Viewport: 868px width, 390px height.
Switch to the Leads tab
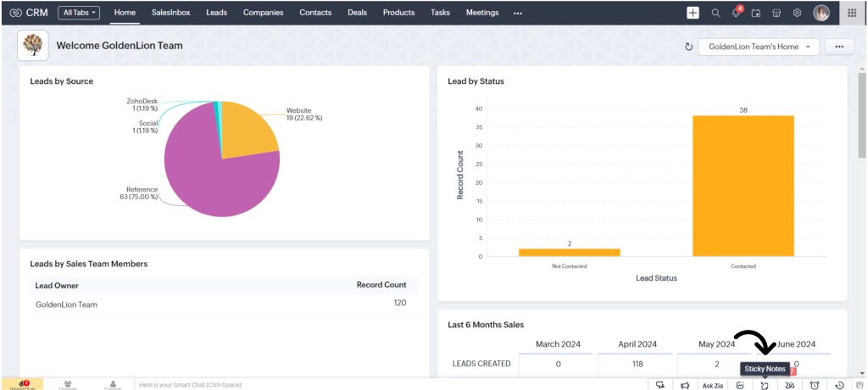[x=216, y=13]
